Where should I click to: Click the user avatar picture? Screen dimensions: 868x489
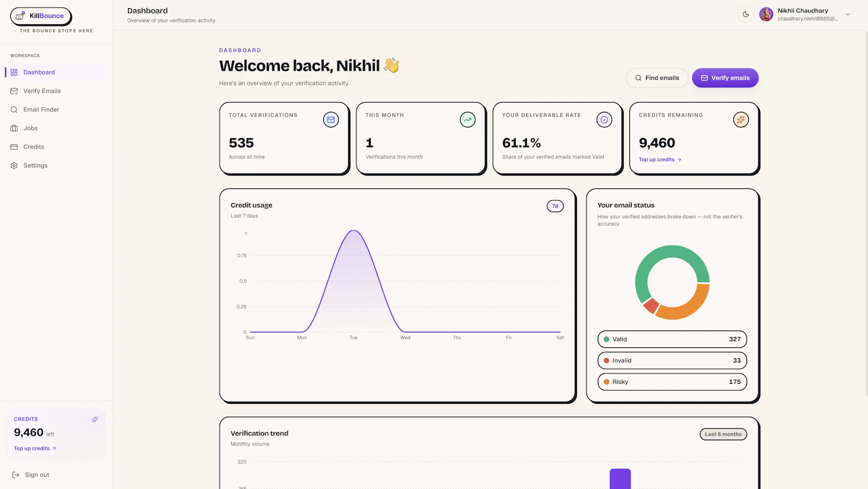[766, 15]
